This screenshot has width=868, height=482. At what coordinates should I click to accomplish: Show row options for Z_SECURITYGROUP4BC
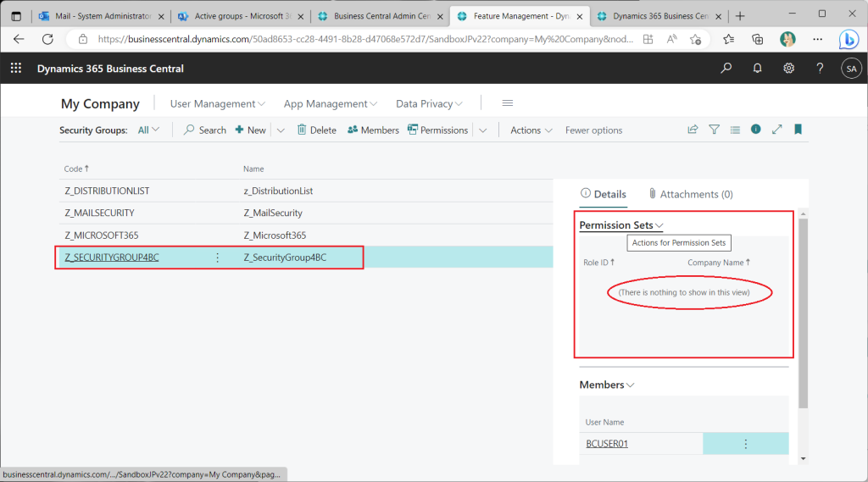217,258
